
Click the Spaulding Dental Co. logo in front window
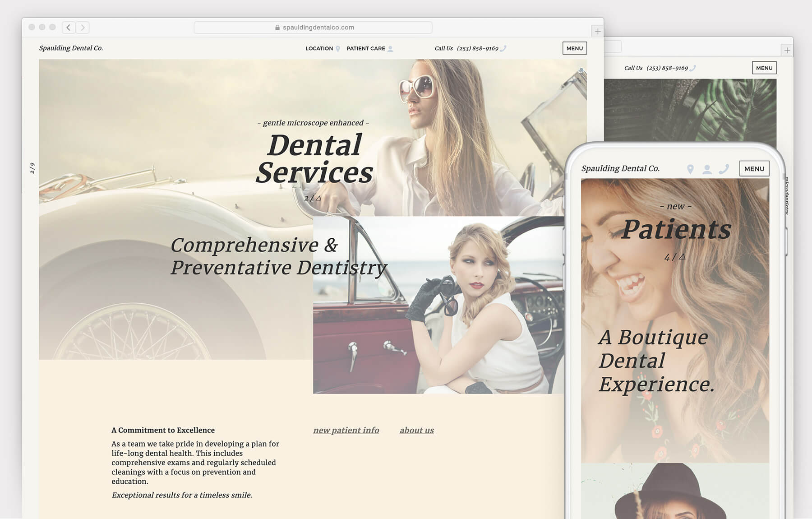(71, 48)
